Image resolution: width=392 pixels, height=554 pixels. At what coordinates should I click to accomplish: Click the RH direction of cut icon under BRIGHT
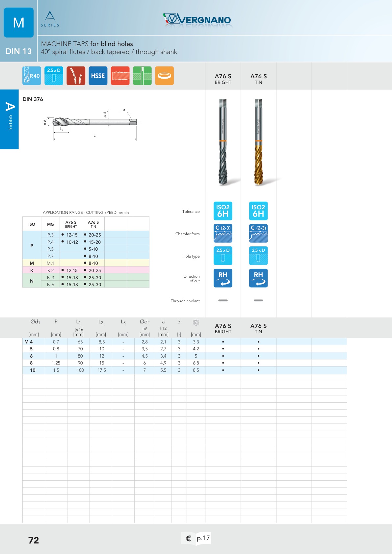tap(223, 278)
